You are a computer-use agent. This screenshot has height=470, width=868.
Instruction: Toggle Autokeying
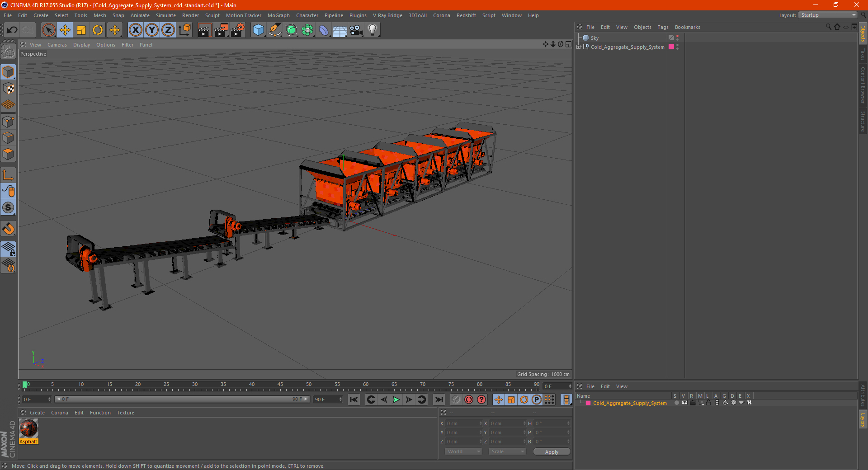469,399
